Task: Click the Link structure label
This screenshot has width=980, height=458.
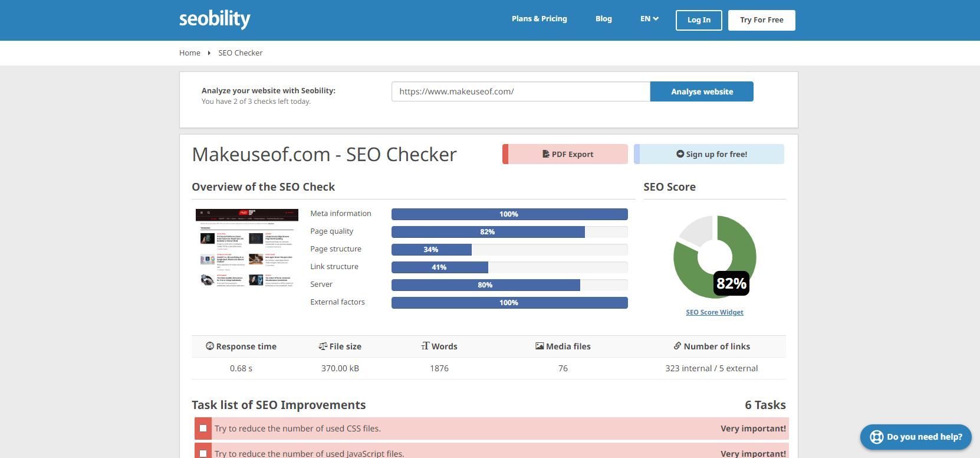Action: click(x=334, y=267)
